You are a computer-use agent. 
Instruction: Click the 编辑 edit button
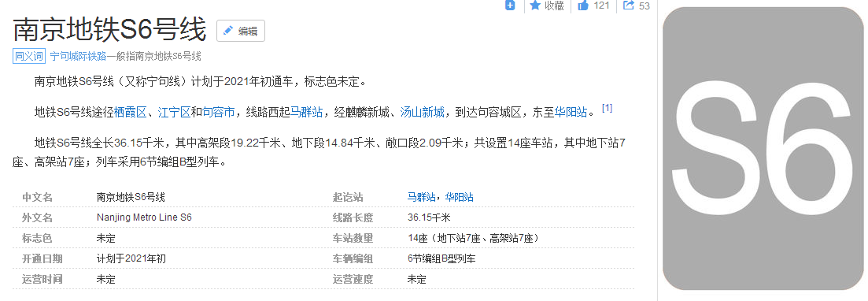(240, 31)
